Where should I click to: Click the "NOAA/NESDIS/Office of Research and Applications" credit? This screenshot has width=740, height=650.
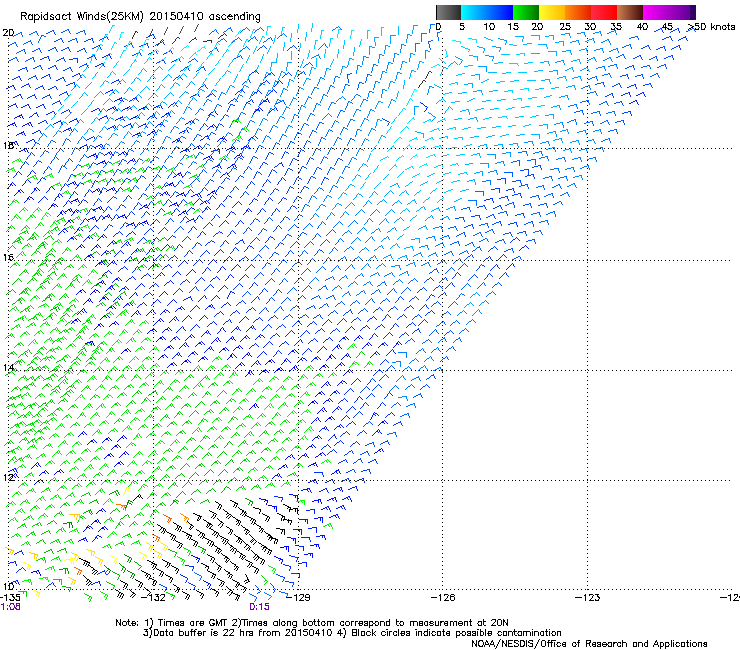pos(589,644)
